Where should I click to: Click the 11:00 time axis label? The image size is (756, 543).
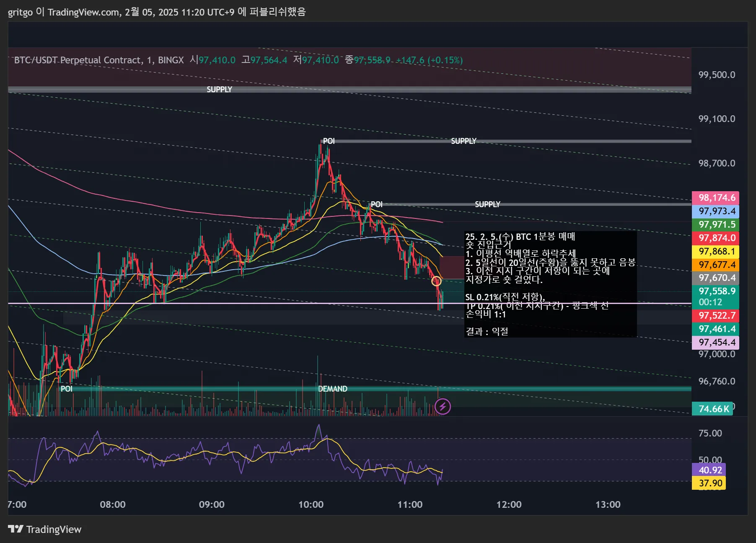[410, 504]
